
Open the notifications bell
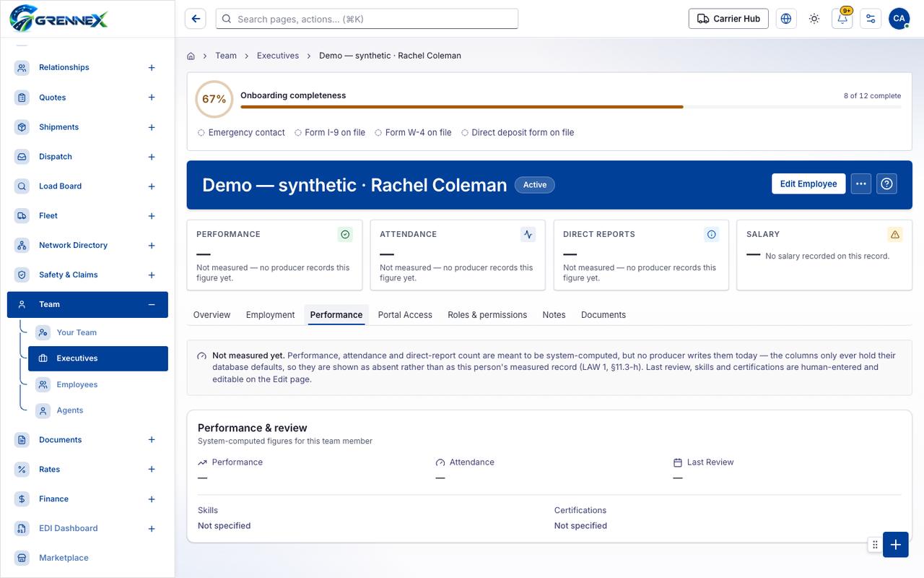click(842, 19)
